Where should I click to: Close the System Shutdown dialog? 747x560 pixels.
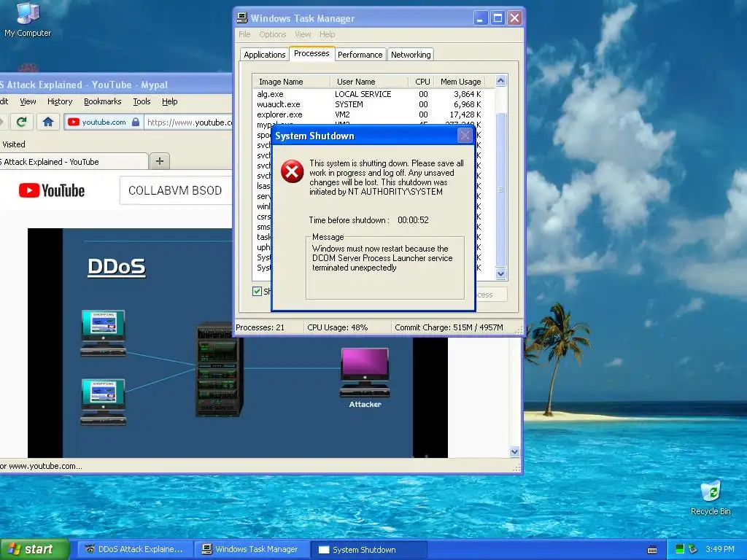pos(465,136)
